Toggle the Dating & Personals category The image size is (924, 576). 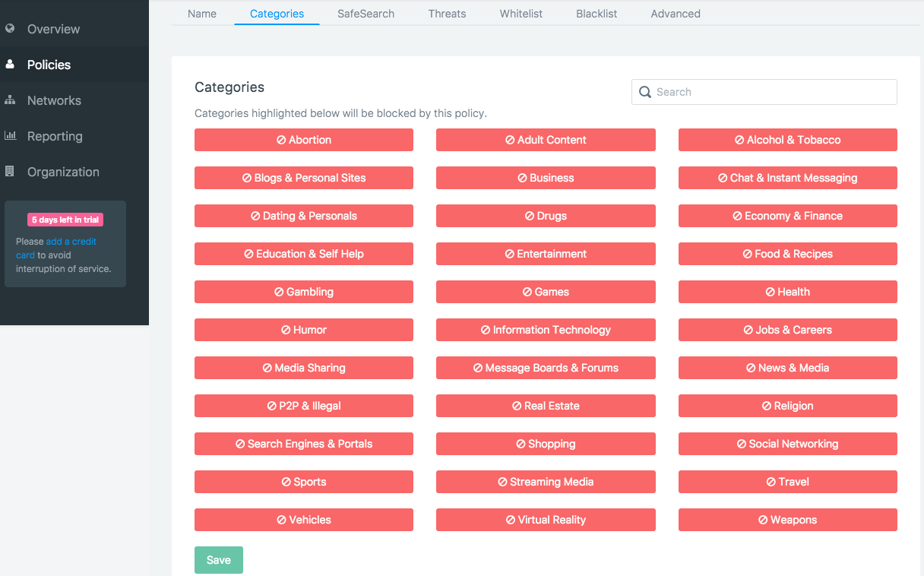click(304, 216)
